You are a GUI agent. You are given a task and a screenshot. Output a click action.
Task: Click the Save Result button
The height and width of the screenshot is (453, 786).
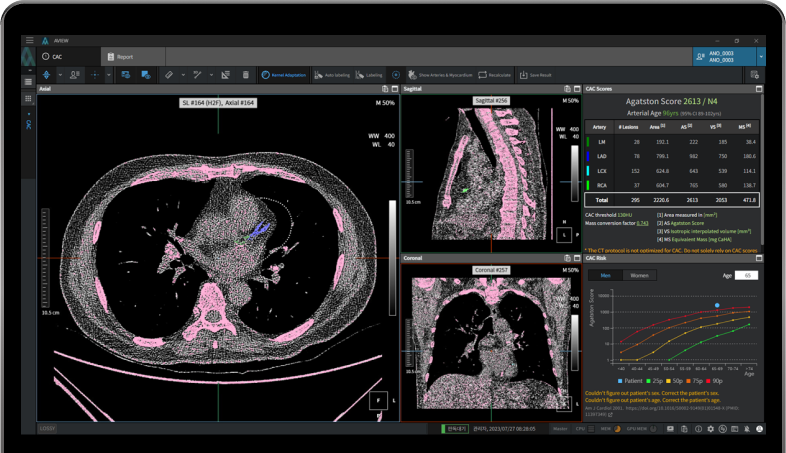pos(535,75)
